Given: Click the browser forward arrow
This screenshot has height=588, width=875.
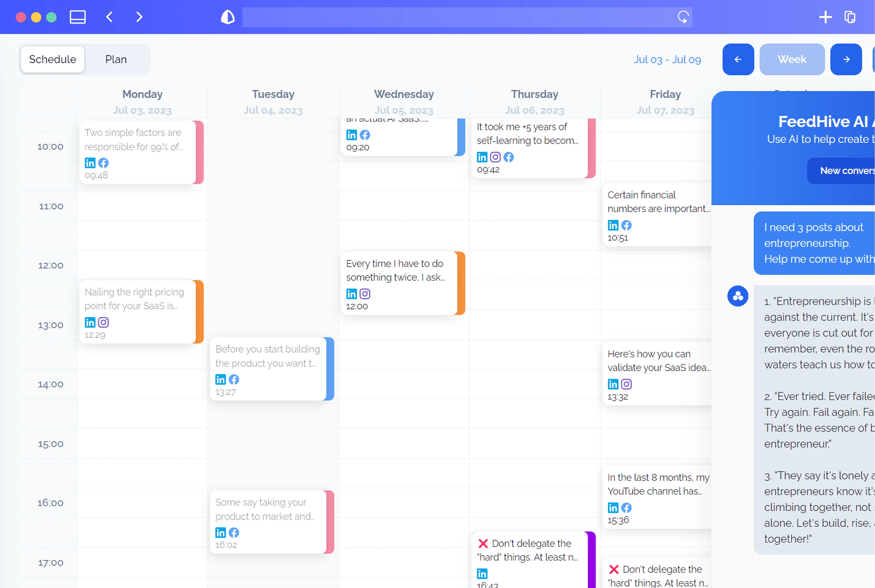Looking at the screenshot, I should click(x=139, y=17).
